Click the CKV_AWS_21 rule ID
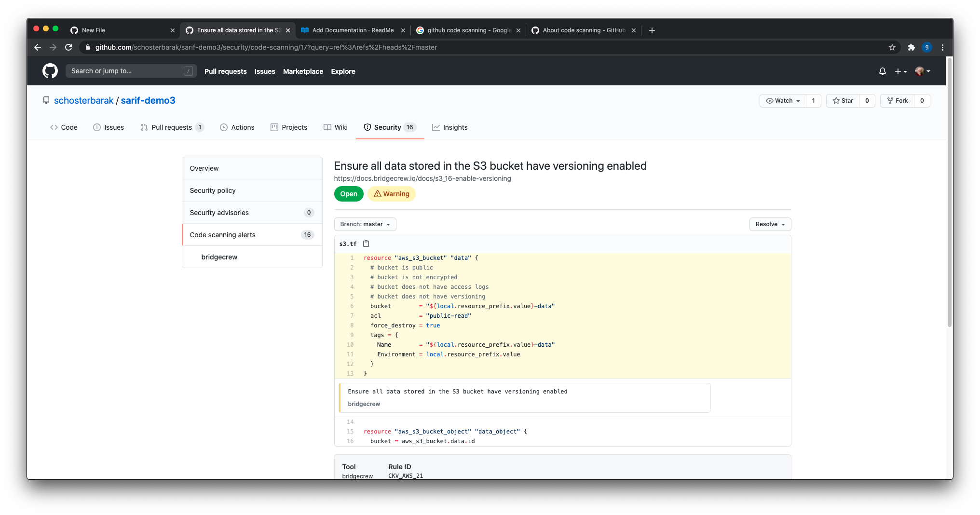980x515 pixels. pyautogui.click(x=406, y=476)
